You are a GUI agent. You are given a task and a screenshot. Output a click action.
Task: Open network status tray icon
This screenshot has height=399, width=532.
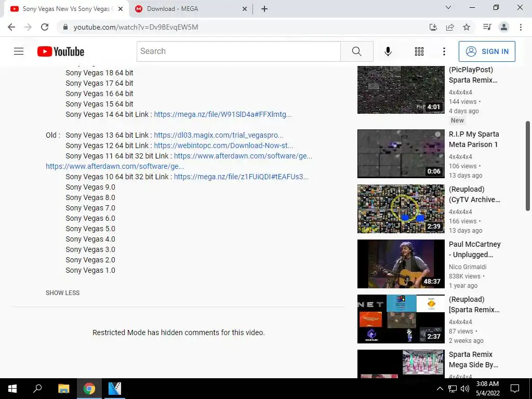pyautogui.click(x=453, y=389)
